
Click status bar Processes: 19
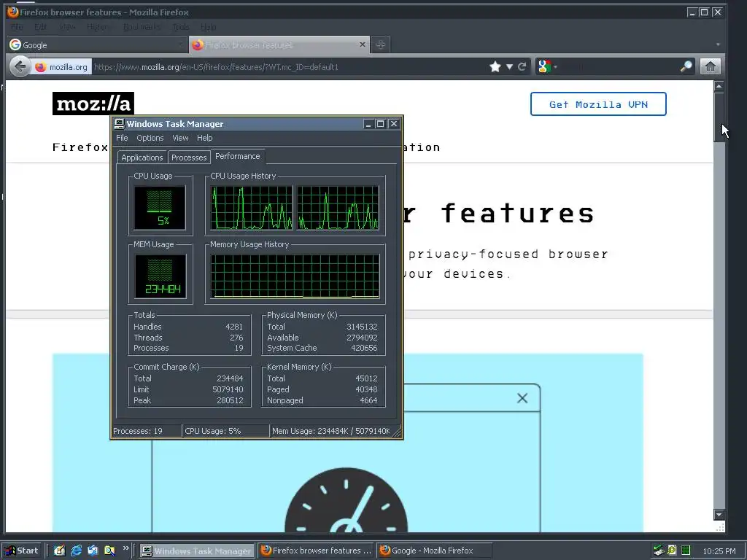click(x=146, y=431)
